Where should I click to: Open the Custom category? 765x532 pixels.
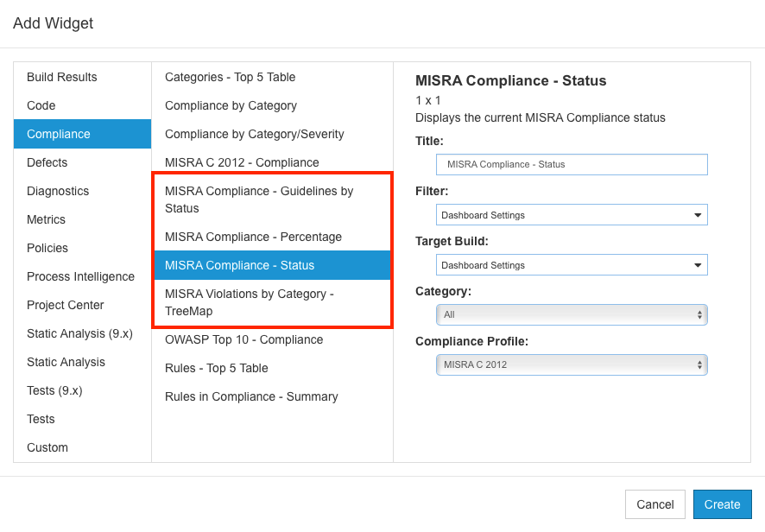82,447
